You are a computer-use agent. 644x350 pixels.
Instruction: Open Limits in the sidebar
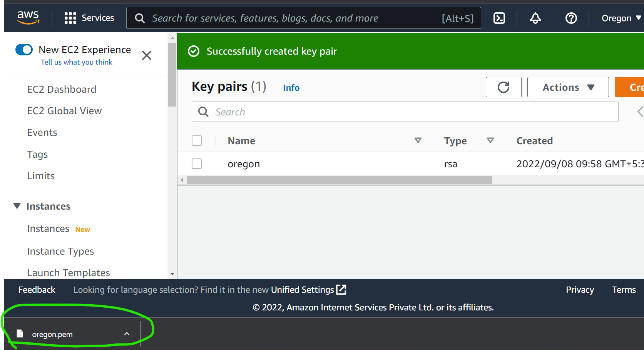pos(41,176)
